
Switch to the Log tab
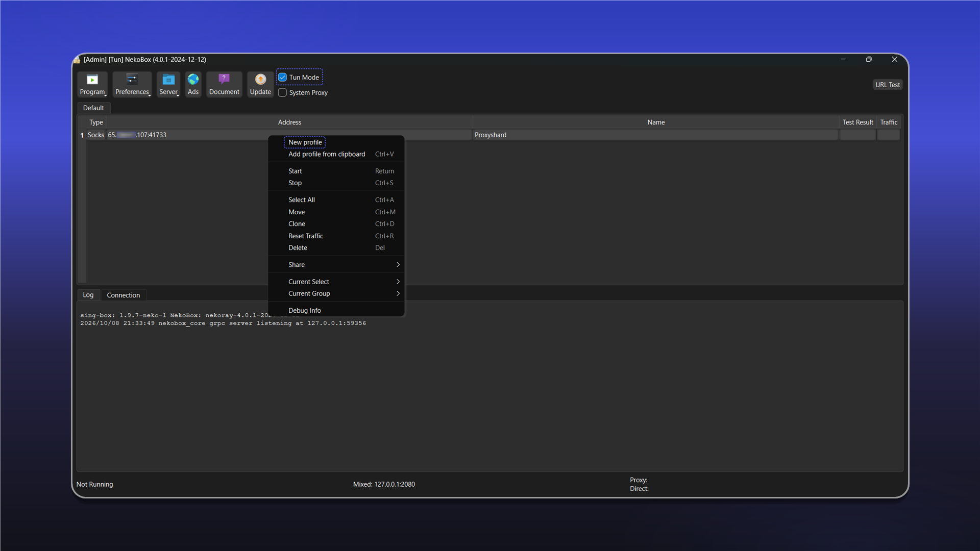tap(88, 295)
